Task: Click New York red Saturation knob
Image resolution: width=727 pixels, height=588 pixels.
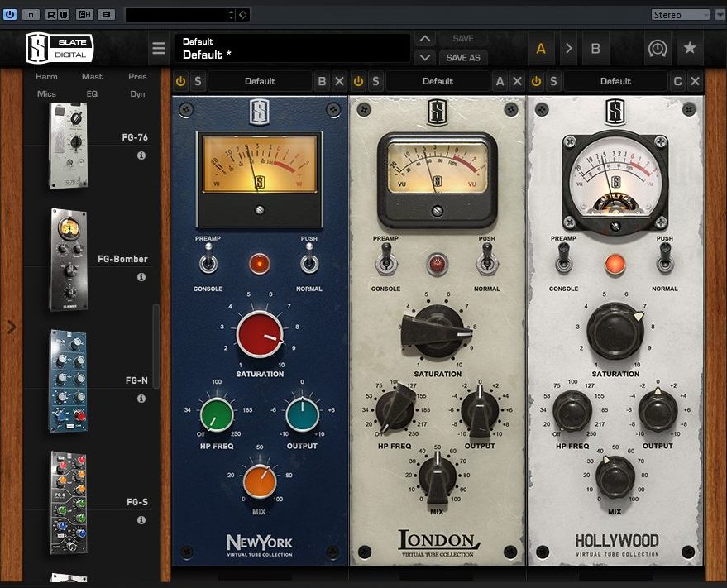Action: (x=260, y=334)
